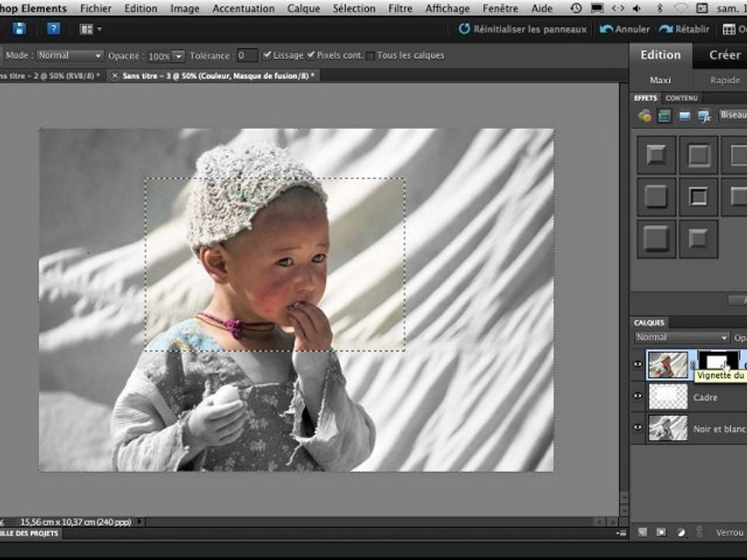Show Photo Effects in the Effects panel
The height and width of the screenshot is (560, 747).
[684, 116]
